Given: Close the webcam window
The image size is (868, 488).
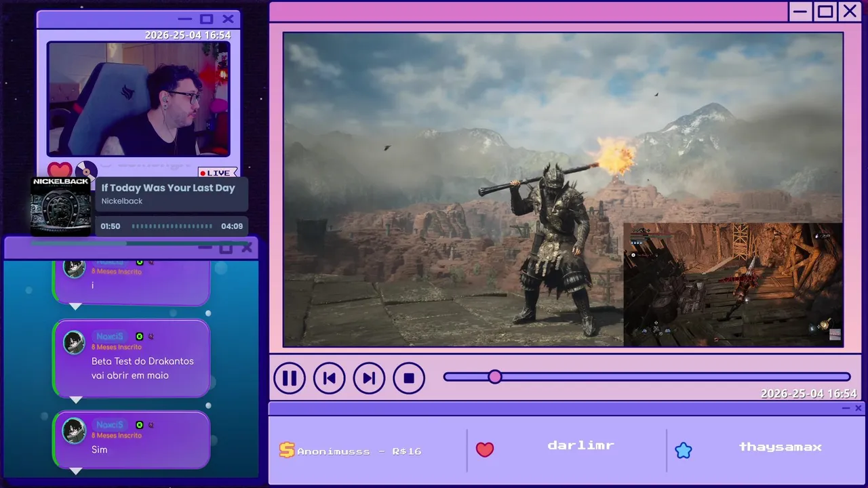Looking at the screenshot, I should 229,19.
